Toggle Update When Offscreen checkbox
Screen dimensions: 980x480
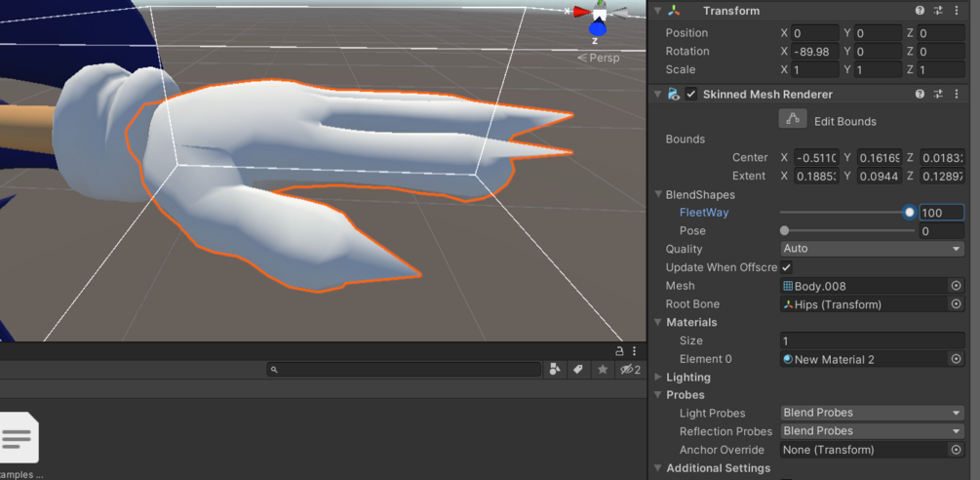coord(786,267)
